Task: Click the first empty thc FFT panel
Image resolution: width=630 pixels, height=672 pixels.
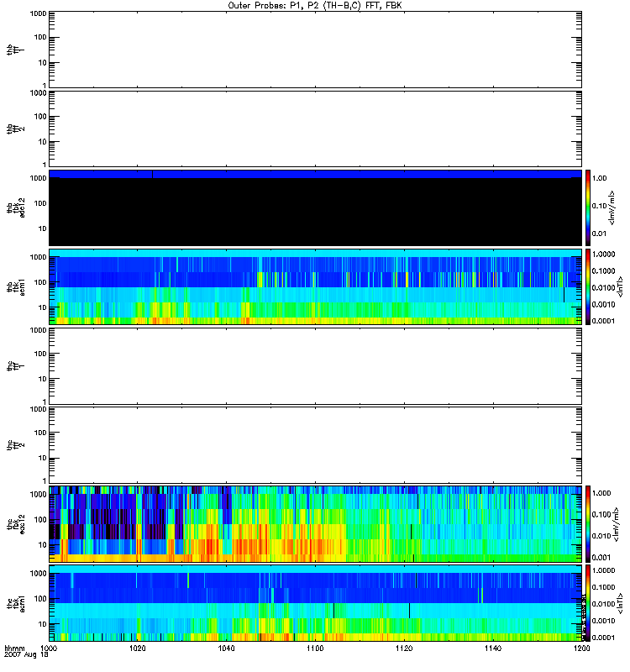Action: coord(315,365)
